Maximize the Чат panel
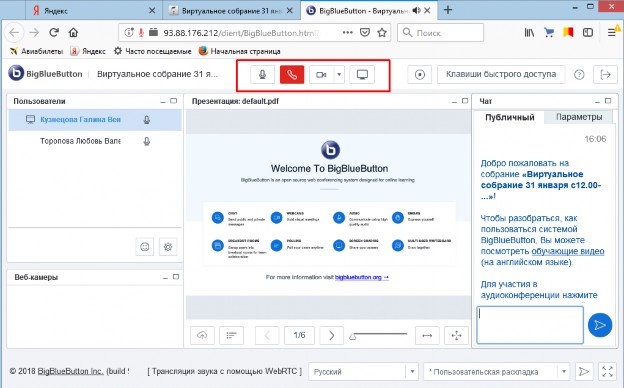This screenshot has width=624, height=388. tap(608, 101)
